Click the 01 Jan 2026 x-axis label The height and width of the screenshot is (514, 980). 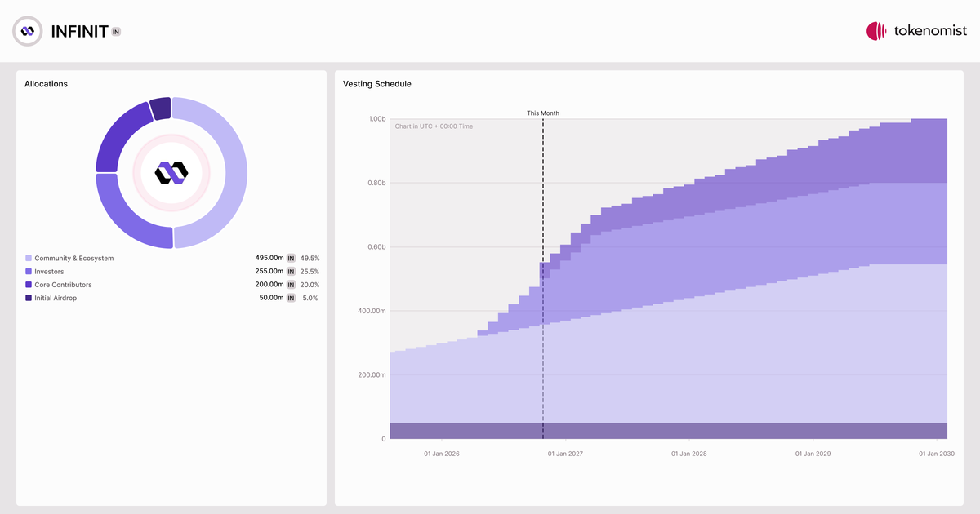[441, 454]
